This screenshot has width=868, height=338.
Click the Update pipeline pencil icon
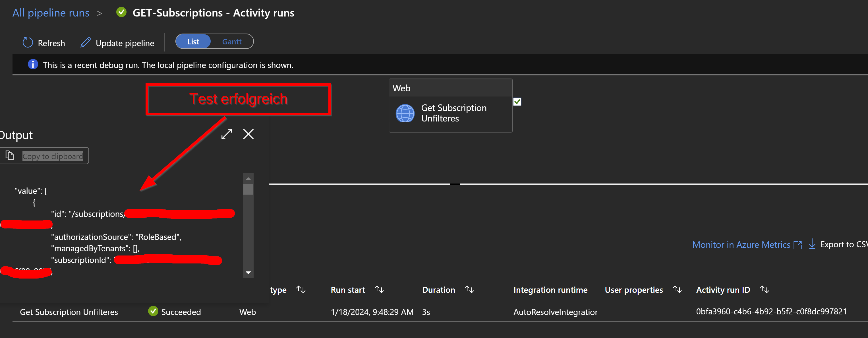click(x=86, y=42)
